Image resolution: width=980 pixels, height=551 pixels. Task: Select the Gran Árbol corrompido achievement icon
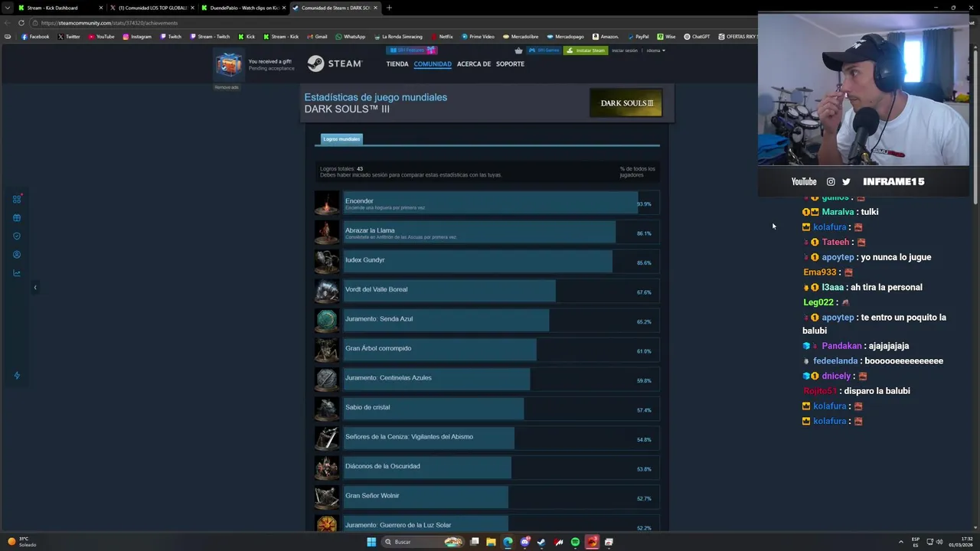[327, 351]
